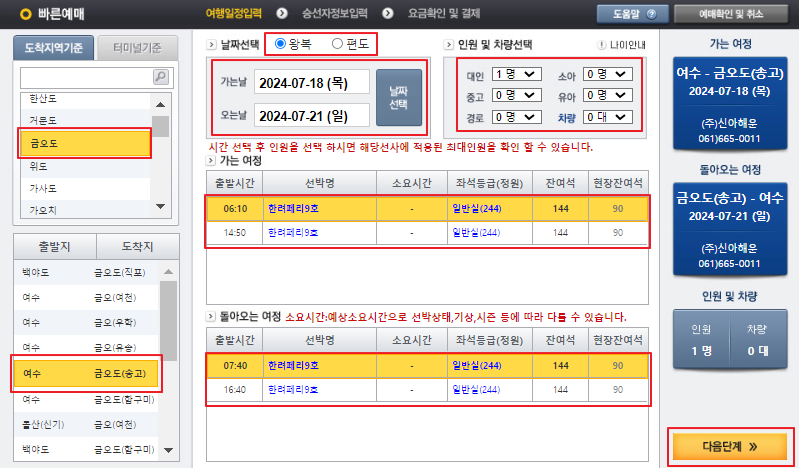Select 07:40 return departure row
This screenshot has width=799, height=468.
[x=427, y=366]
